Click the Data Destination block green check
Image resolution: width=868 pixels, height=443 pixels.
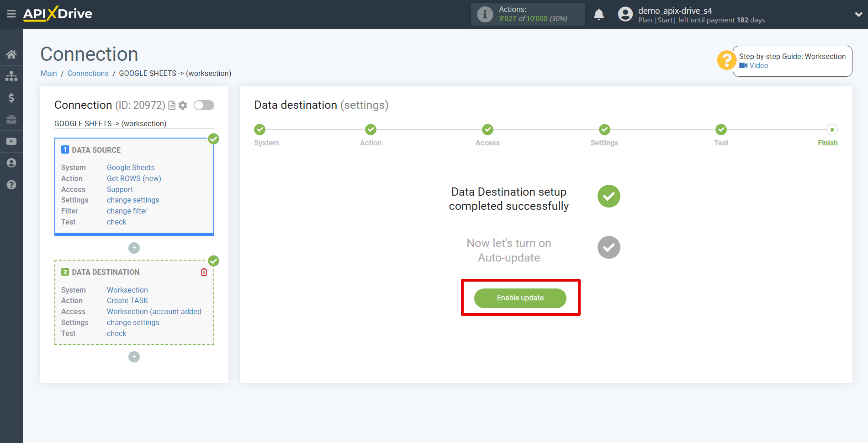pyautogui.click(x=213, y=261)
